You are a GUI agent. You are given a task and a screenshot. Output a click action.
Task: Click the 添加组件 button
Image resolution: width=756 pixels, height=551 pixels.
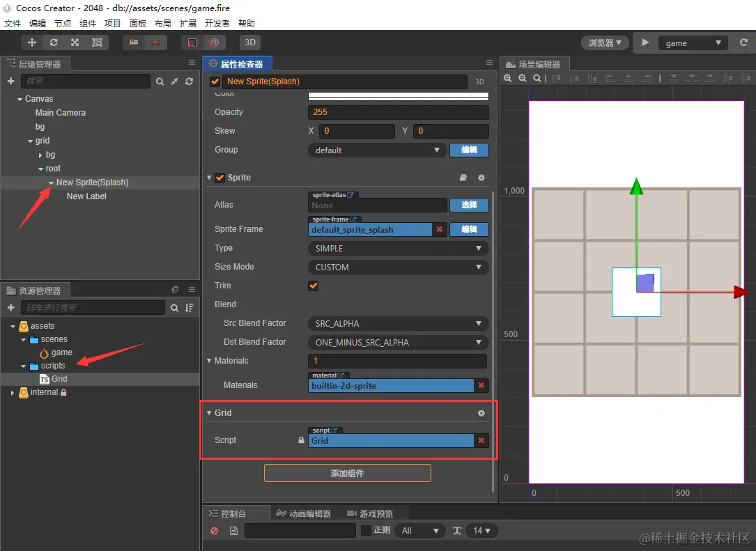(x=347, y=474)
